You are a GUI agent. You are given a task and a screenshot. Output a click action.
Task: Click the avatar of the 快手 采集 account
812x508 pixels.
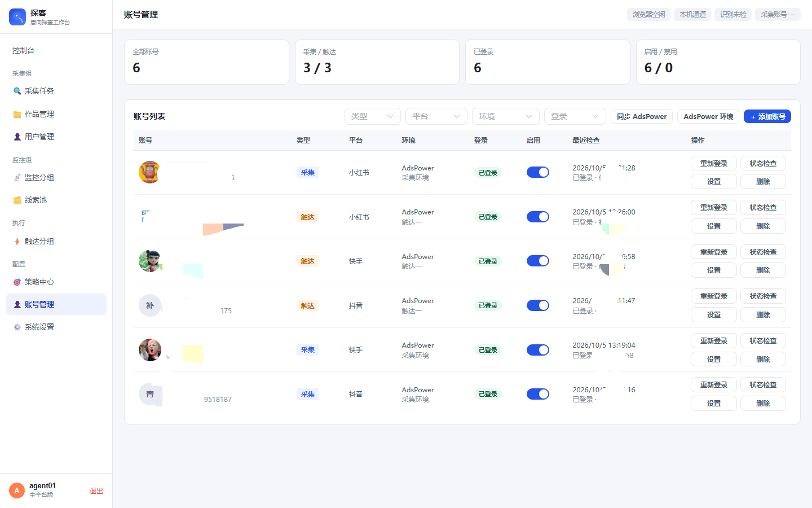pyautogui.click(x=150, y=350)
